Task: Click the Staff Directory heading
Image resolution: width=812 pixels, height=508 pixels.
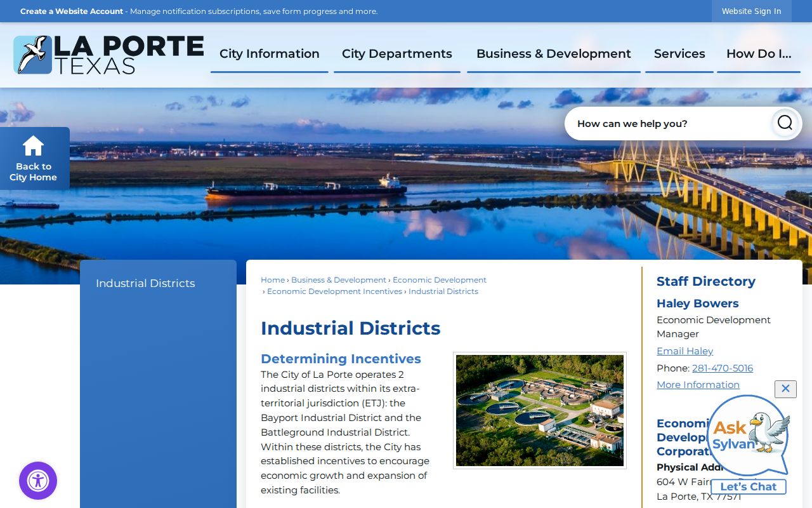Action: [706, 281]
